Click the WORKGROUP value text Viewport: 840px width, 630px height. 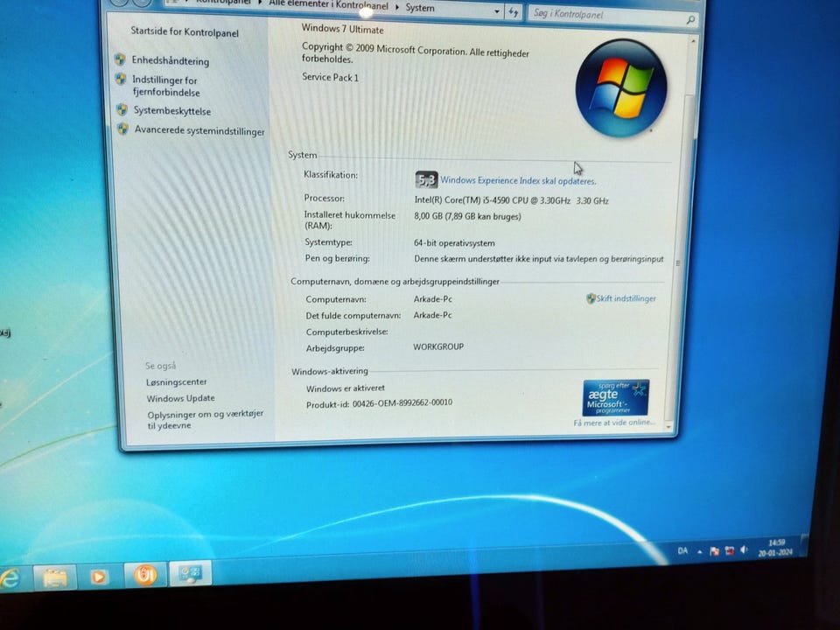click(438, 346)
